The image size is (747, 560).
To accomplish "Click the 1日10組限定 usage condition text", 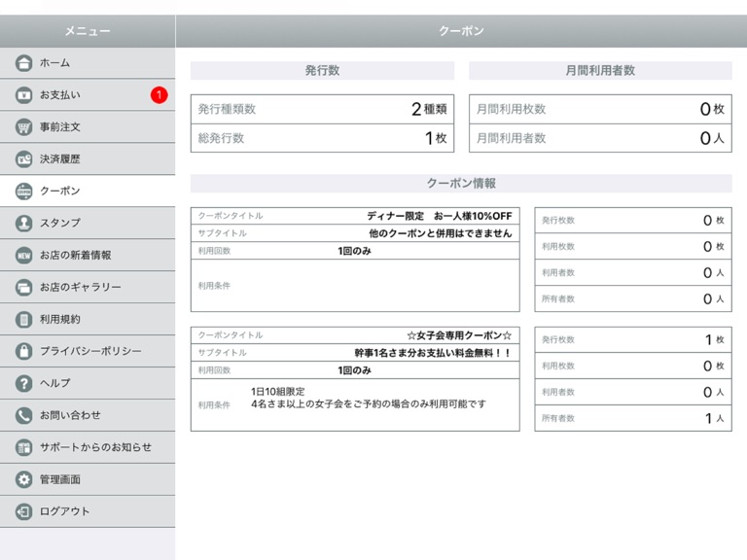I will click(x=278, y=392).
